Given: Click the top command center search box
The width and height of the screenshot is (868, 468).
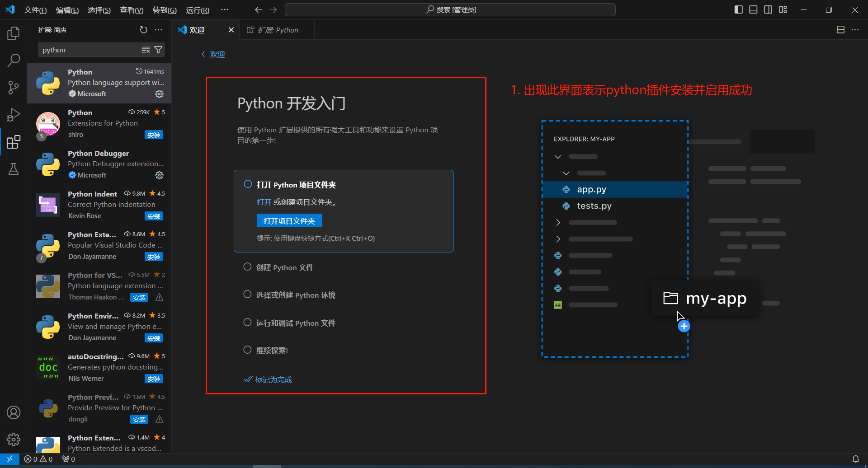Looking at the screenshot, I should tap(450, 9).
